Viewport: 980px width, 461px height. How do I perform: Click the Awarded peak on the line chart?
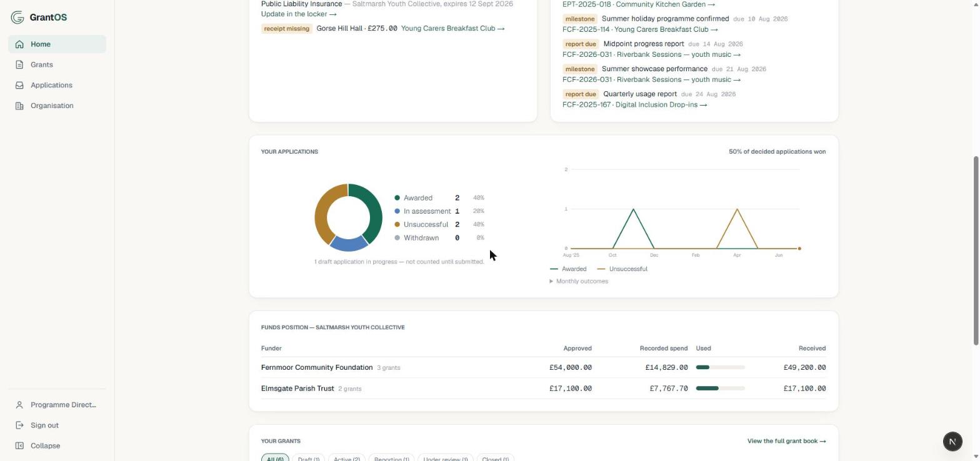(633, 209)
